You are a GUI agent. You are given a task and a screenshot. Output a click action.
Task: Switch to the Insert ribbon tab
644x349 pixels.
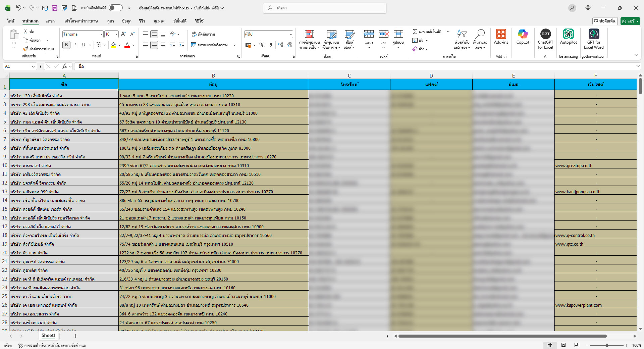tap(50, 21)
